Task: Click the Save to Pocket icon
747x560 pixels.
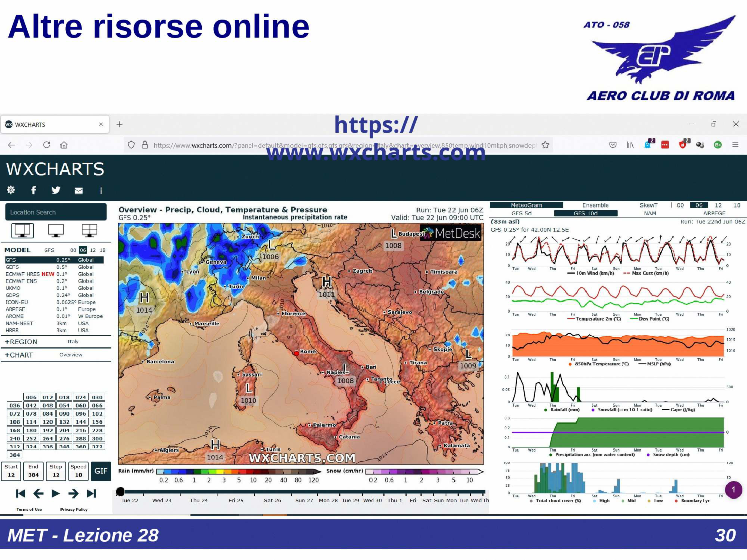Action: [613, 145]
